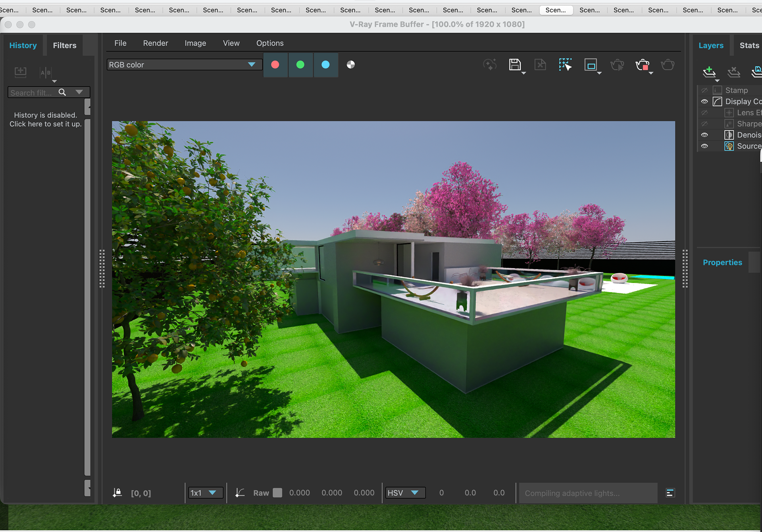Open the RGB color channel dropdown
The height and width of the screenshot is (532, 762).
pyautogui.click(x=184, y=65)
